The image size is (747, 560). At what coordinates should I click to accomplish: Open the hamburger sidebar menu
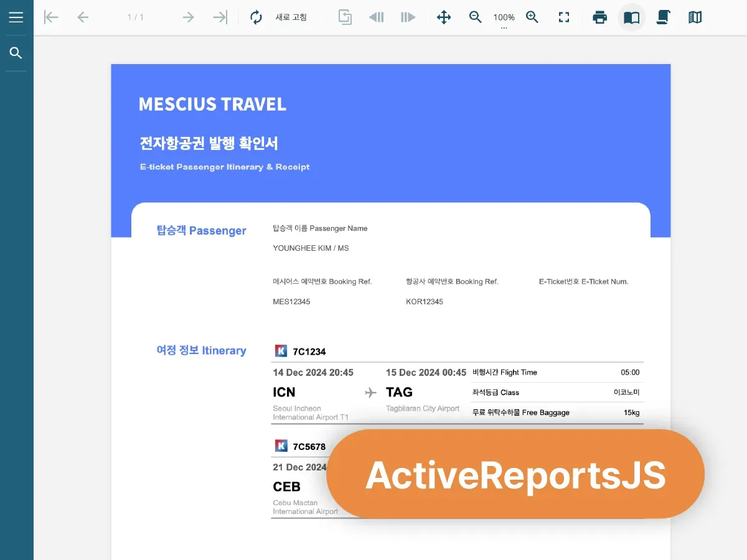click(16, 17)
